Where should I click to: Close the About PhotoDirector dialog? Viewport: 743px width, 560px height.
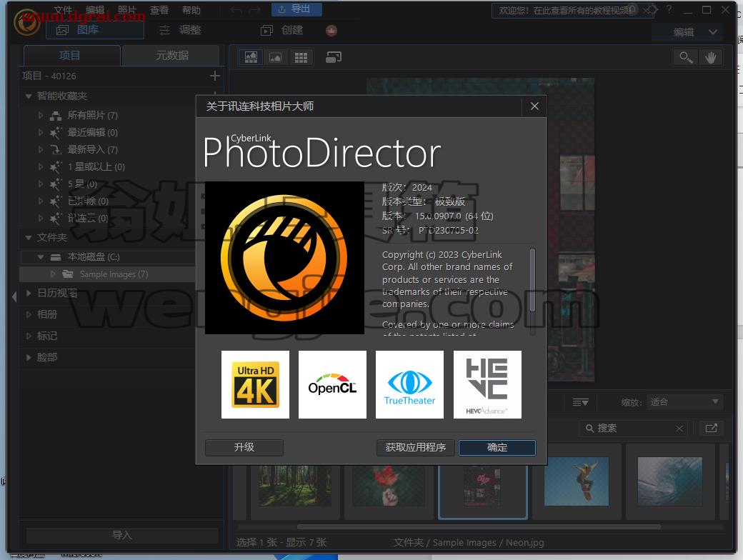coord(534,106)
